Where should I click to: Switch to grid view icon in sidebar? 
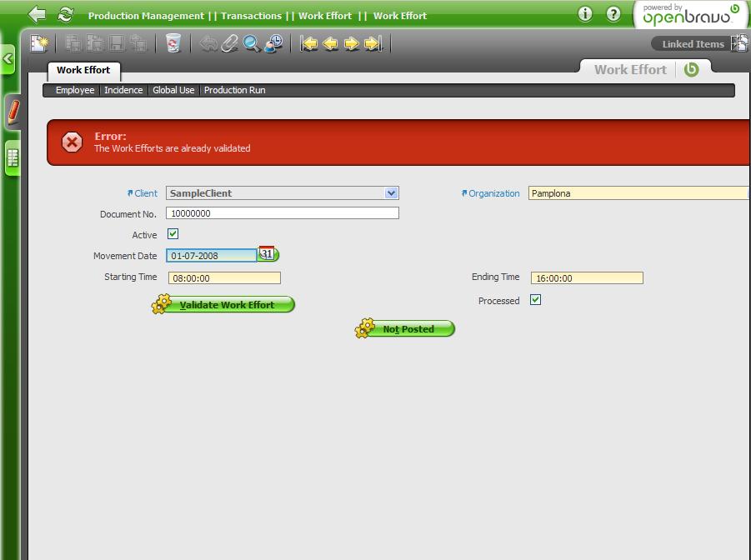(13, 158)
